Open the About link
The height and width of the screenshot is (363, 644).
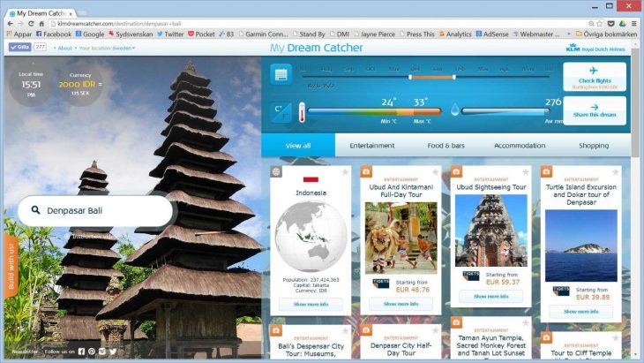click(65, 48)
